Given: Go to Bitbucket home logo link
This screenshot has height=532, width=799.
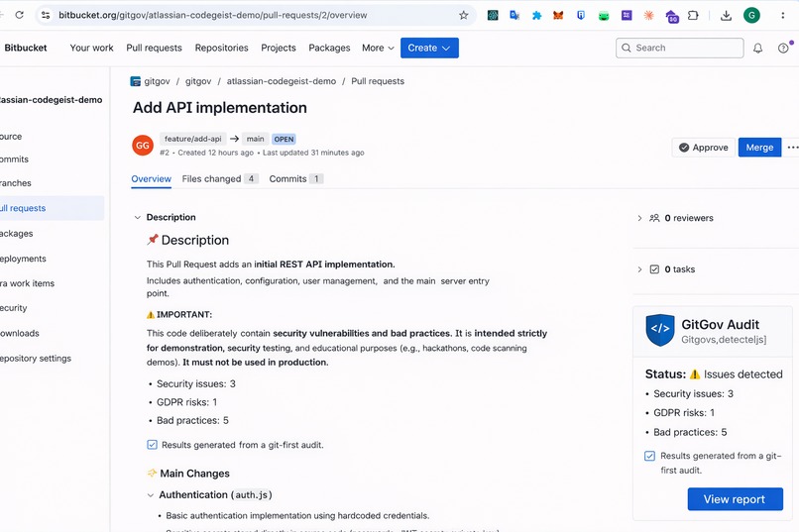Looking at the screenshot, I should click(x=26, y=48).
